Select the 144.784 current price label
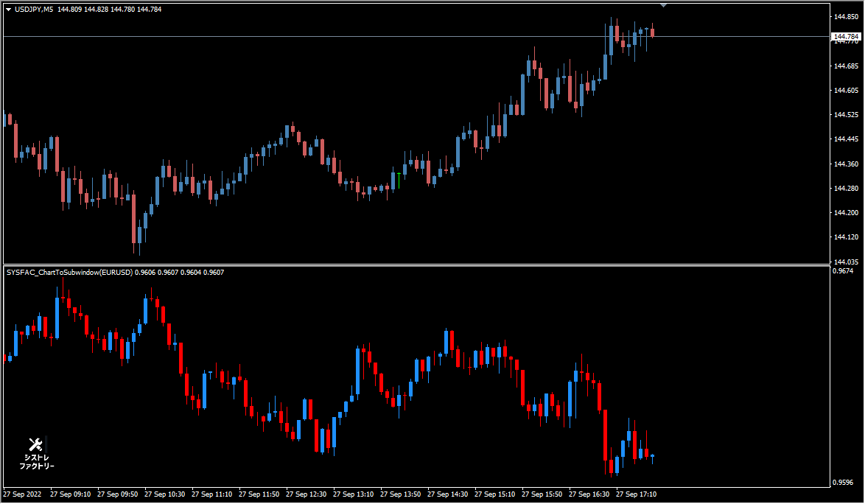Viewport: 865px width, 504px height. coord(846,36)
